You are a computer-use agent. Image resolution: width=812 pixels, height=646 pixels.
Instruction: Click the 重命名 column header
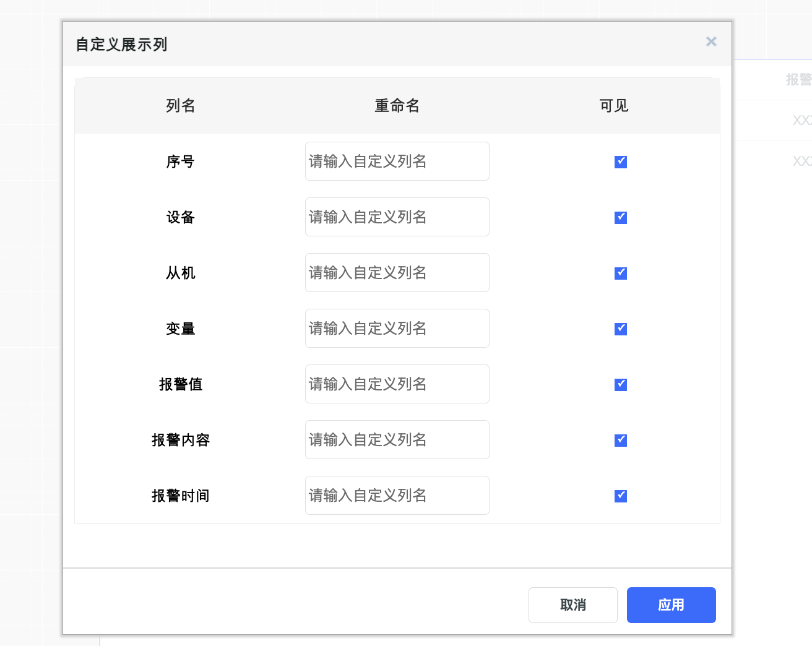(x=397, y=106)
